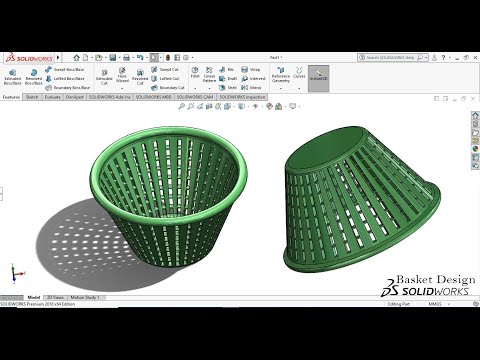Add a Rib feature
Image resolution: width=480 pixels, height=360 pixels.
(x=227, y=69)
